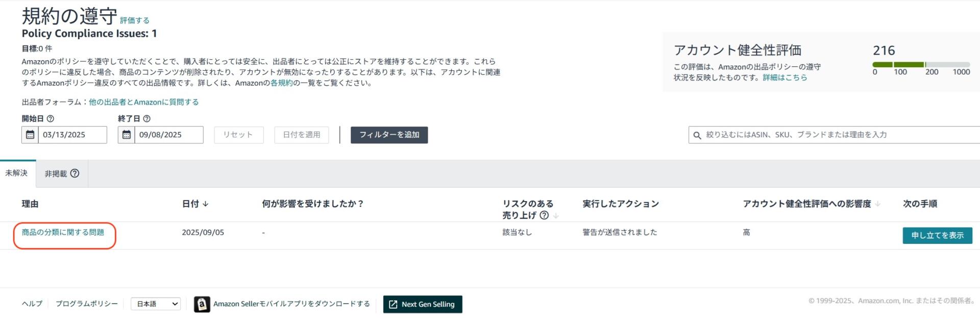Open the 詳細はこちら link
The height and width of the screenshot is (325, 980).
785,78
